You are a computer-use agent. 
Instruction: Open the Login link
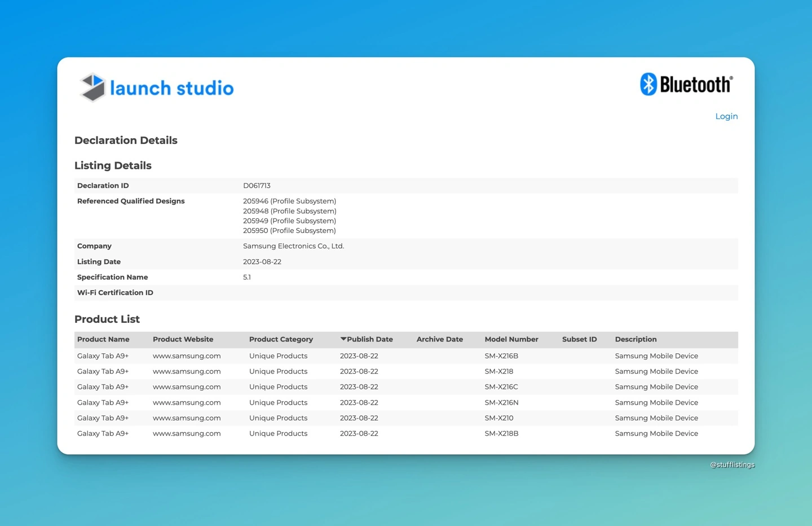726,116
